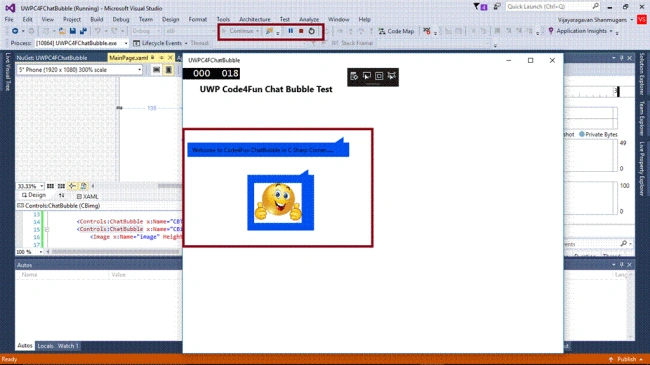Click the smiley image chat bubble in app

tap(281, 202)
